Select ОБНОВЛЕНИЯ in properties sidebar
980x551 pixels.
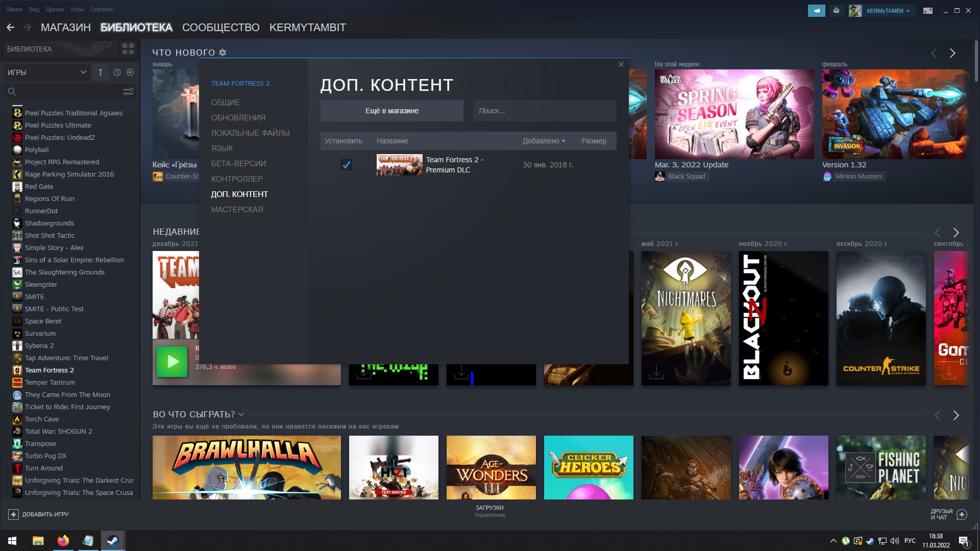pos(238,118)
